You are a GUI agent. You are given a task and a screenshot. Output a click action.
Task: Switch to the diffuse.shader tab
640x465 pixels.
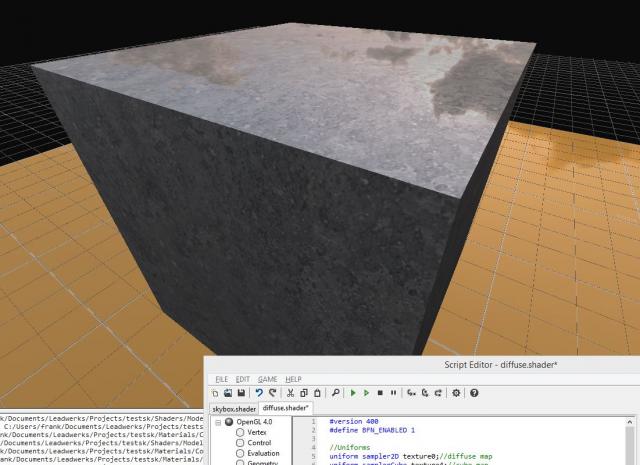click(286, 408)
